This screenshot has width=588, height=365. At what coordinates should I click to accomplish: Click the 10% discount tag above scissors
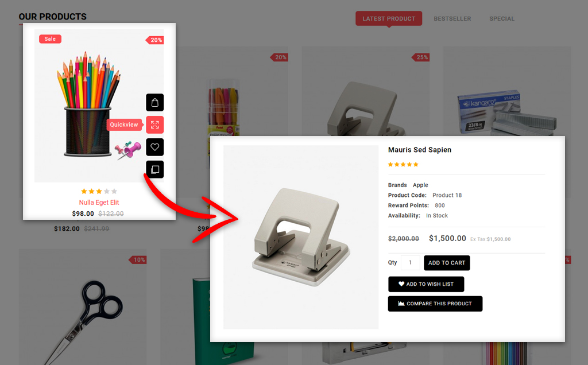138,260
